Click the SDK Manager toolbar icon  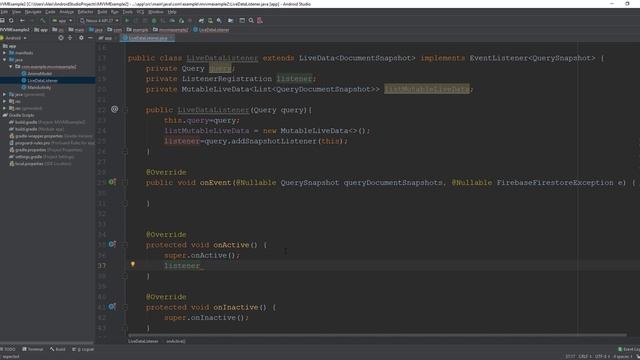coord(219,20)
